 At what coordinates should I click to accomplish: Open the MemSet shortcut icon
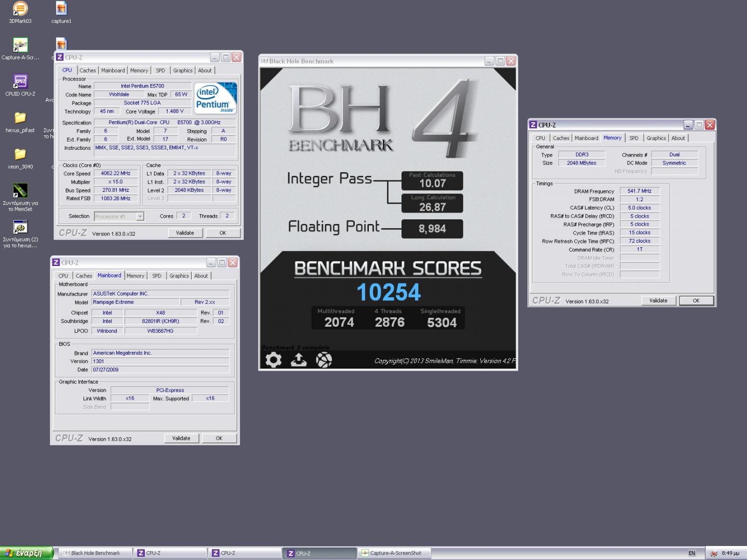tap(20, 197)
